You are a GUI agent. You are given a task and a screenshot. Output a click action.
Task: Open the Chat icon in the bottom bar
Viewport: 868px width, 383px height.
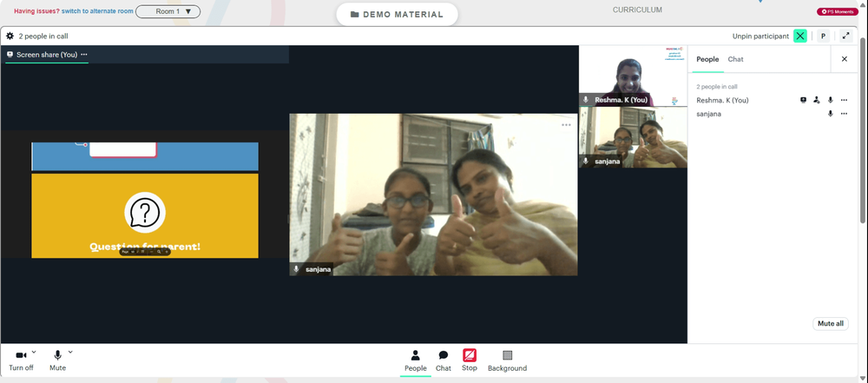(444, 360)
